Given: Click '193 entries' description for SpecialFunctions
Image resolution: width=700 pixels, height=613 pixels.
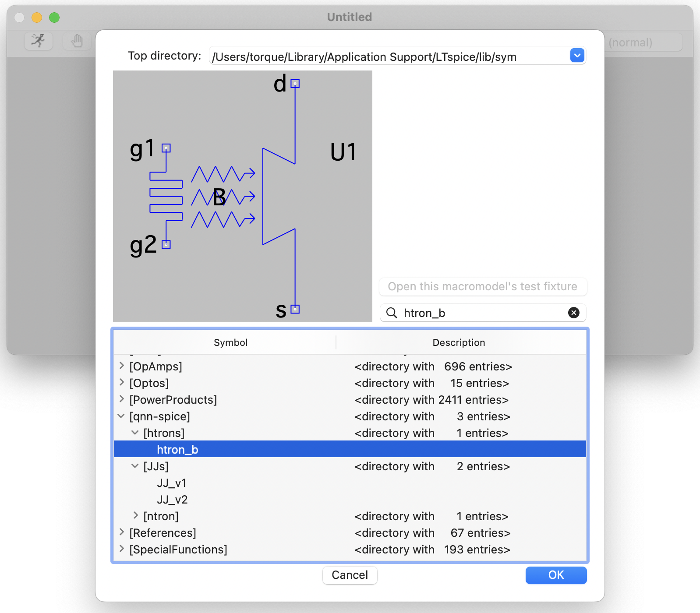Looking at the screenshot, I should (477, 550).
